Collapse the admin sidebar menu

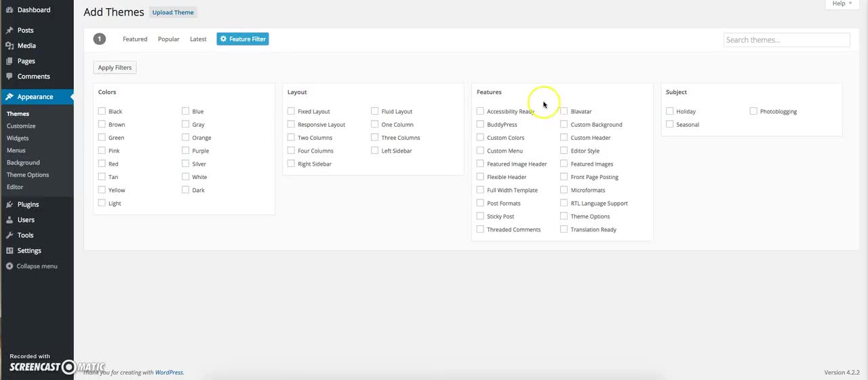tap(32, 266)
